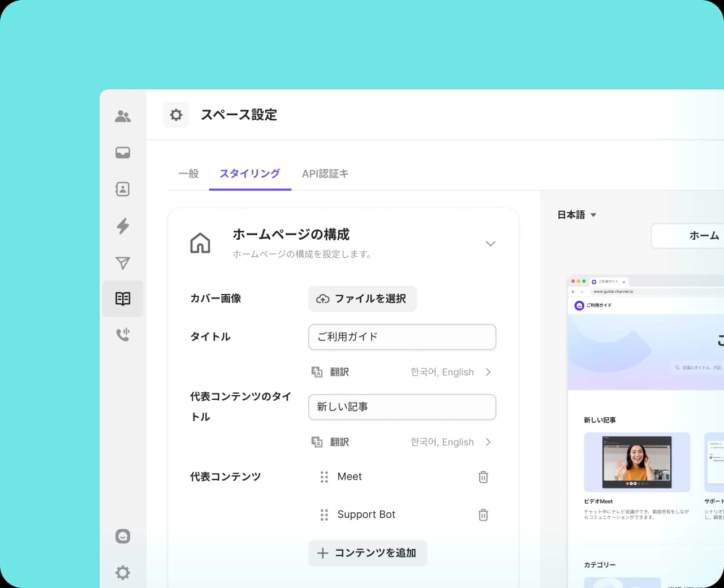Image resolution: width=724 pixels, height=588 pixels.
Task: Switch to the 一般 tab
Action: pyautogui.click(x=188, y=174)
